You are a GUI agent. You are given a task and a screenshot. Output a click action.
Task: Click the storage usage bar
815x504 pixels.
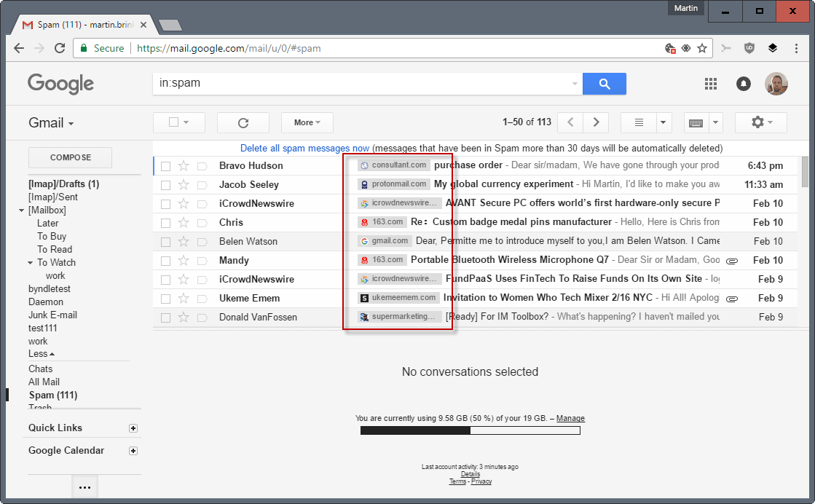[x=470, y=430]
